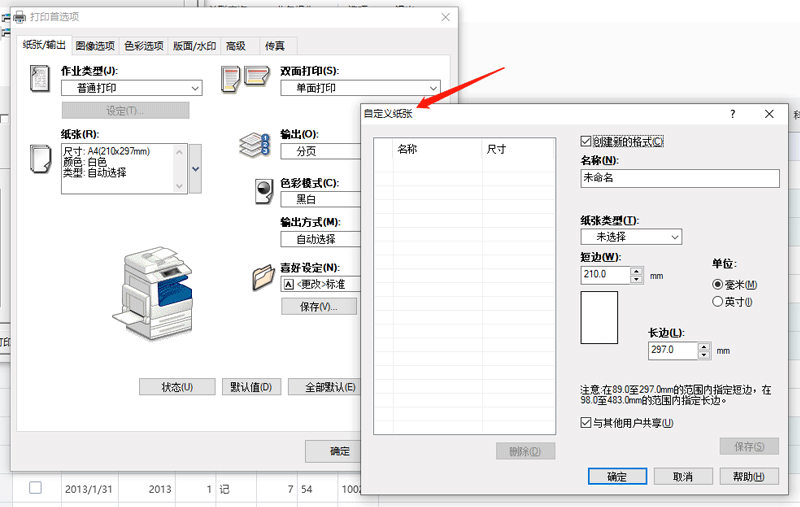Image resolution: width=800 pixels, height=507 pixels.
Task: Switch to the 纸张/输出 tab
Action: 44,45
